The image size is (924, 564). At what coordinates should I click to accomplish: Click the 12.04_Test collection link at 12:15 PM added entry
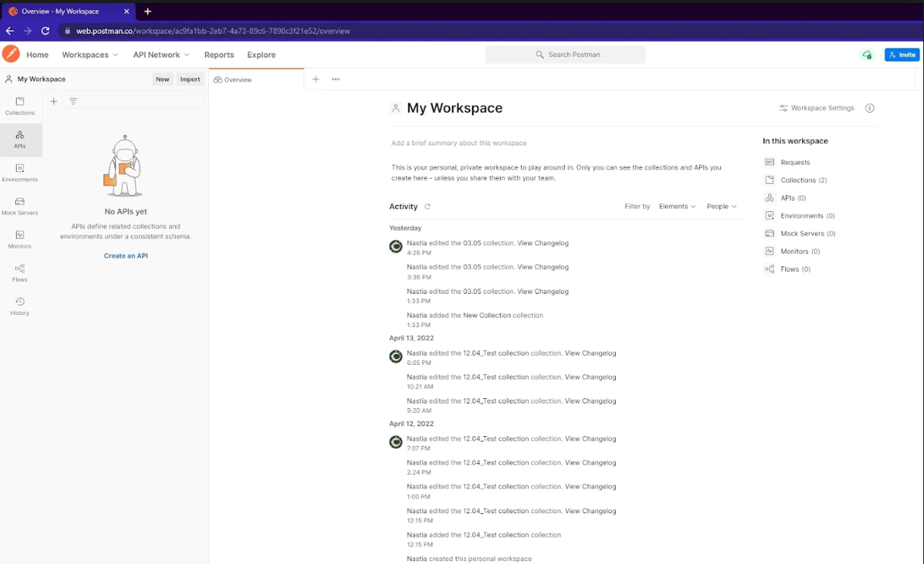(495, 534)
